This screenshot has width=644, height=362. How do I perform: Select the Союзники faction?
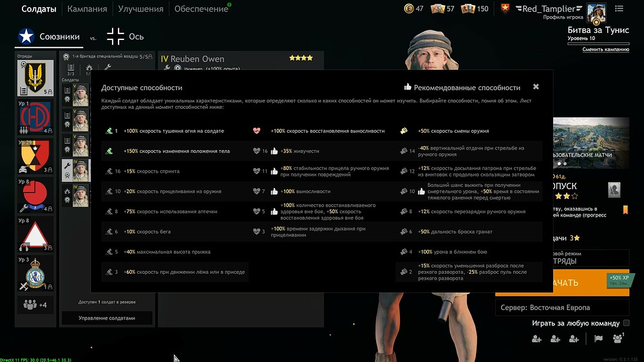pos(49,37)
